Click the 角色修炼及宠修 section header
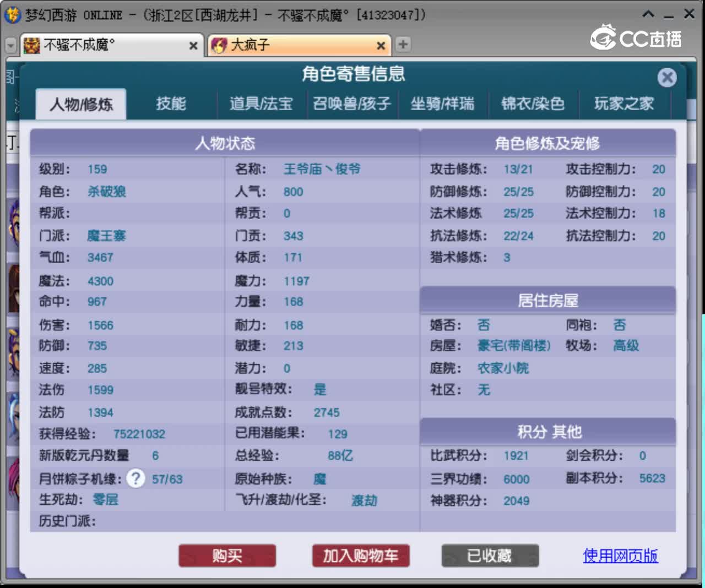 click(x=547, y=143)
